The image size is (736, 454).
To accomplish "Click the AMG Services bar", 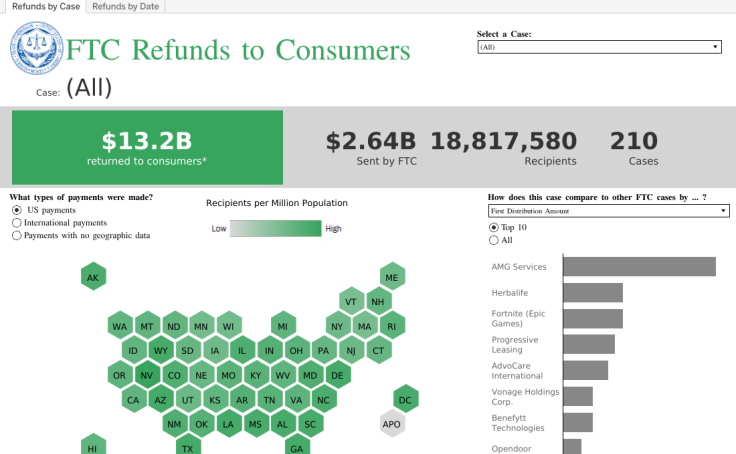I will (639, 266).
